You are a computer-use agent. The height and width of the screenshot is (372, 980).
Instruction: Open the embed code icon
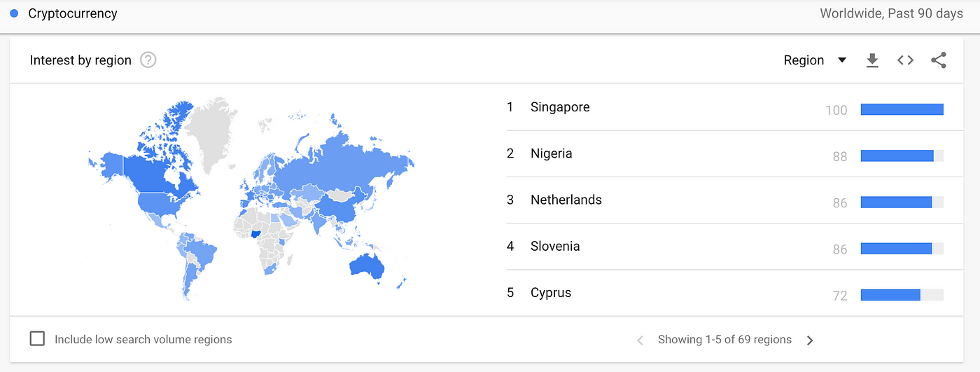905,60
